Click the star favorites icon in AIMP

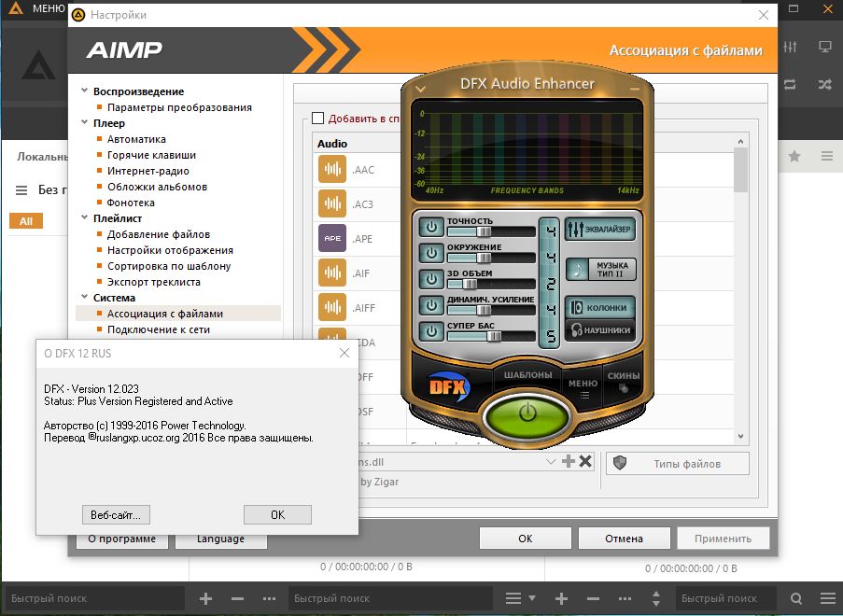coord(794,157)
